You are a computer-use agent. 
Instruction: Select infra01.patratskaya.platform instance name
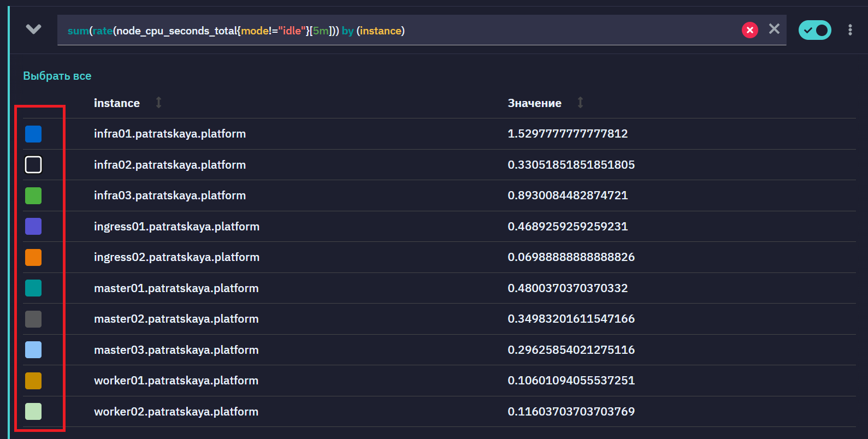(x=170, y=134)
